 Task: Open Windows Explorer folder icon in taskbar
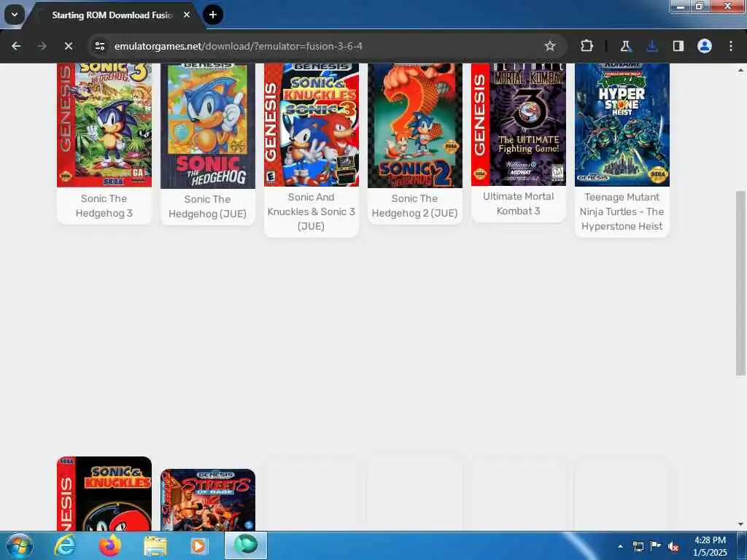tap(155, 545)
